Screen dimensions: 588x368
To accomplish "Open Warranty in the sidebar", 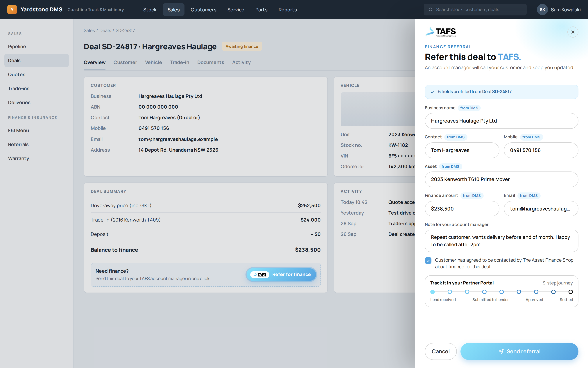I will (x=36, y=158).
